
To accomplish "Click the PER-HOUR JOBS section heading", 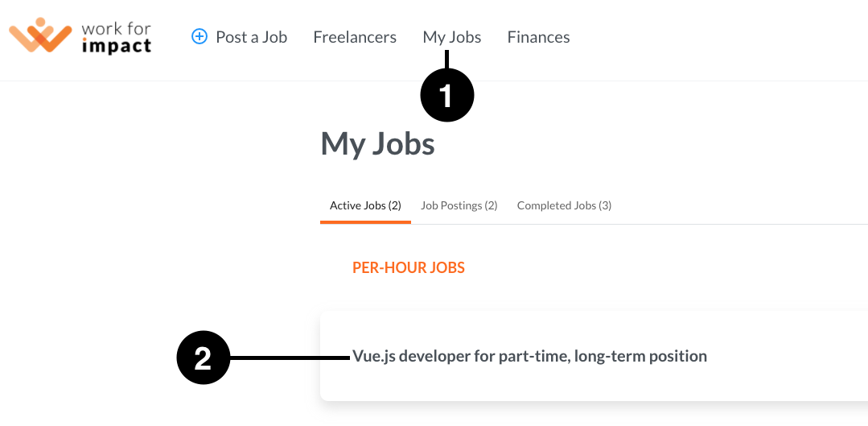I will coord(409,268).
